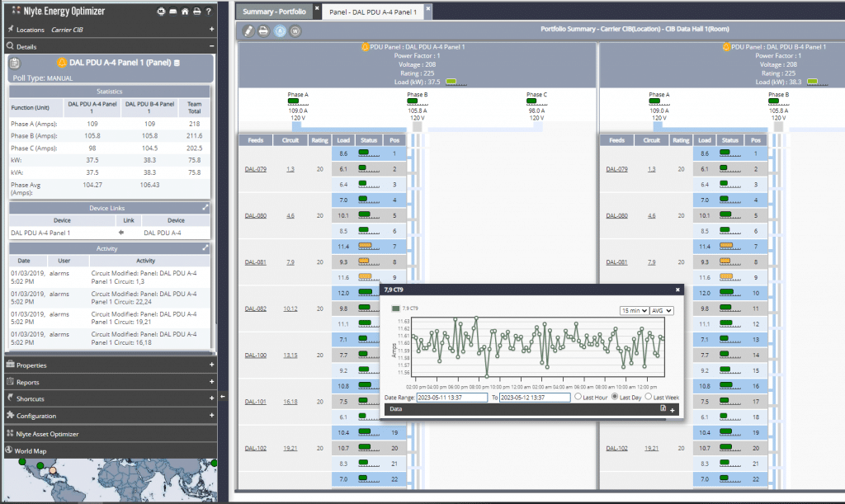Expand the Shortcuts section
Viewport: 845px width, 504px height.
coord(211,398)
